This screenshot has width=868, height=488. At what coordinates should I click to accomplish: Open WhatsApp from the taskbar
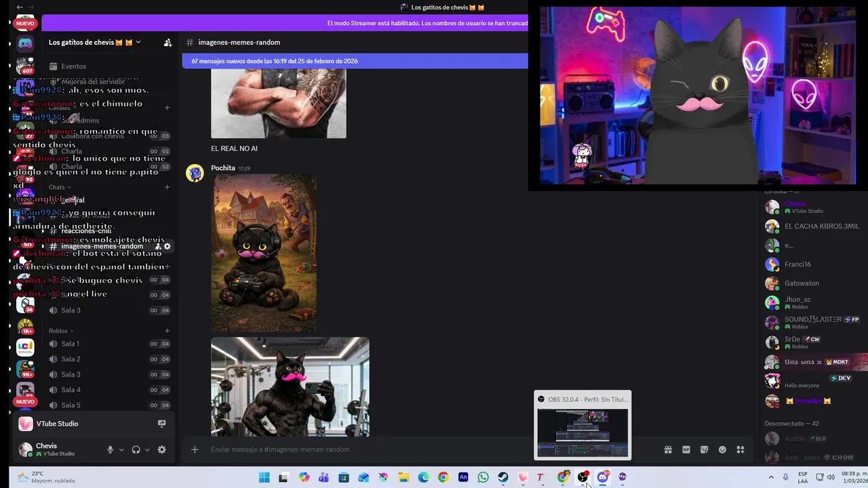(x=483, y=477)
